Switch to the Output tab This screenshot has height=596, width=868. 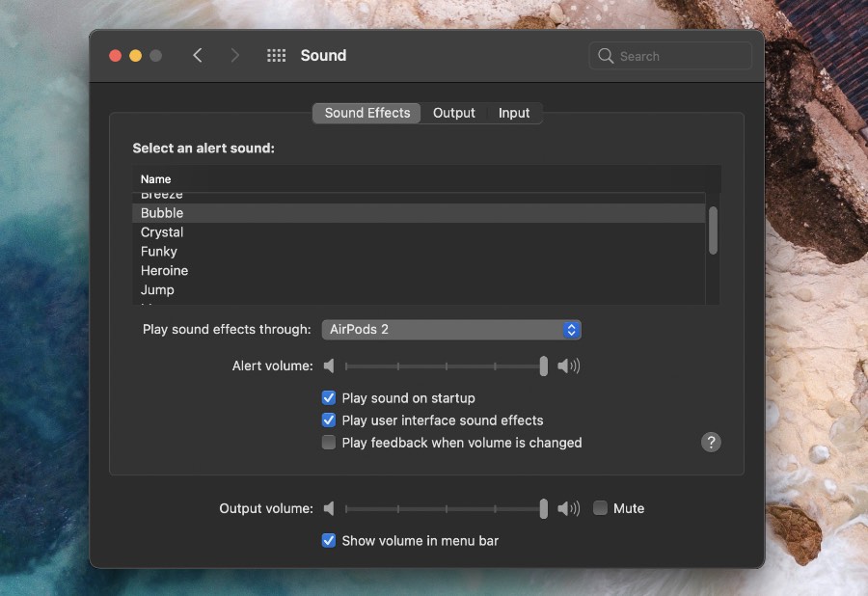[454, 113]
